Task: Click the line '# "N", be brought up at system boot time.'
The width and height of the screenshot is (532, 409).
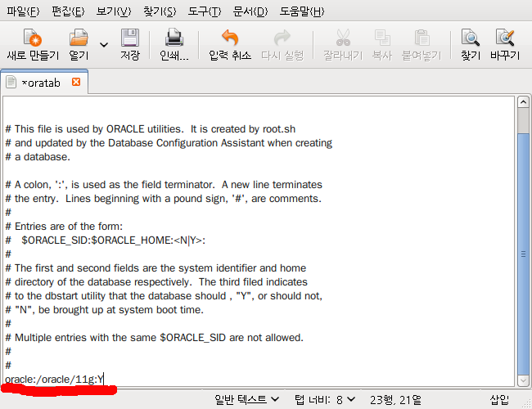Action: [x=104, y=310]
